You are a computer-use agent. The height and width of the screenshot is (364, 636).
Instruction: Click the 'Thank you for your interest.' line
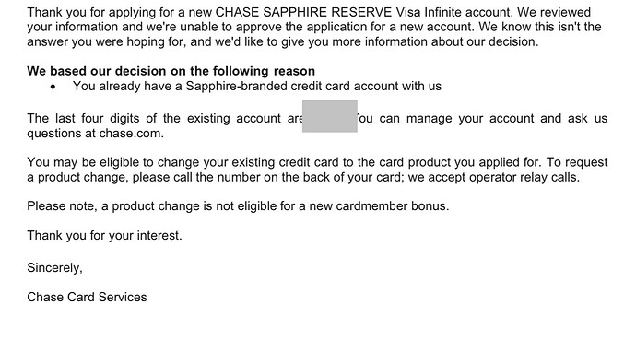(x=105, y=236)
